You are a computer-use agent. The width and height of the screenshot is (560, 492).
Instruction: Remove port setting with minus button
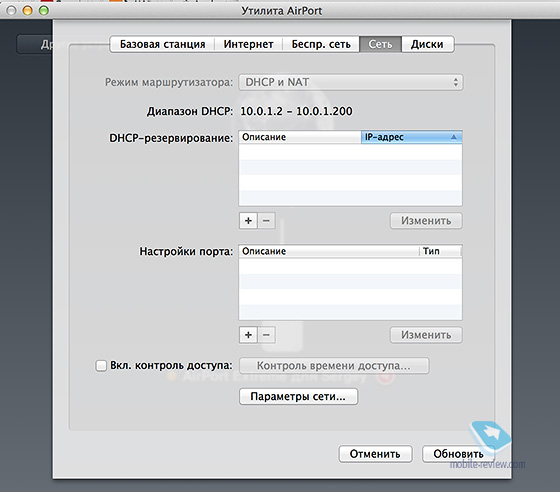tap(266, 335)
